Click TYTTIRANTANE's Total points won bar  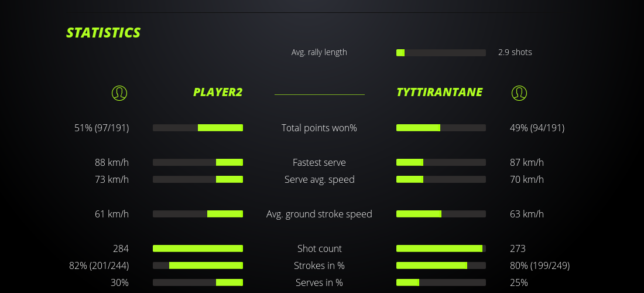coord(441,128)
